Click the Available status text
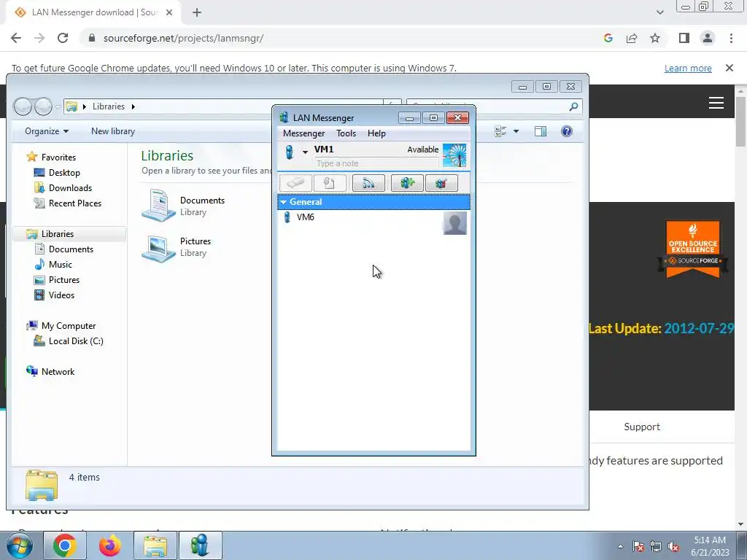Image resolution: width=747 pixels, height=560 pixels. coord(422,149)
